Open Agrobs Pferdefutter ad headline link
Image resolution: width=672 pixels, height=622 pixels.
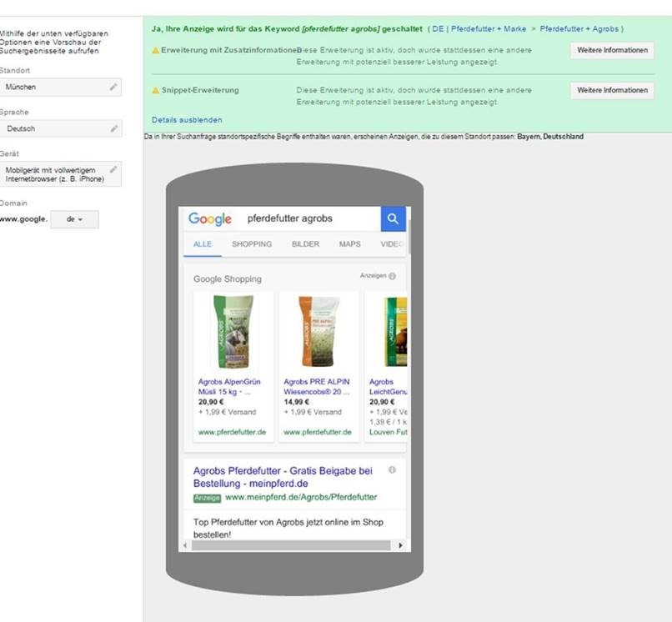pyautogui.click(x=283, y=477)
